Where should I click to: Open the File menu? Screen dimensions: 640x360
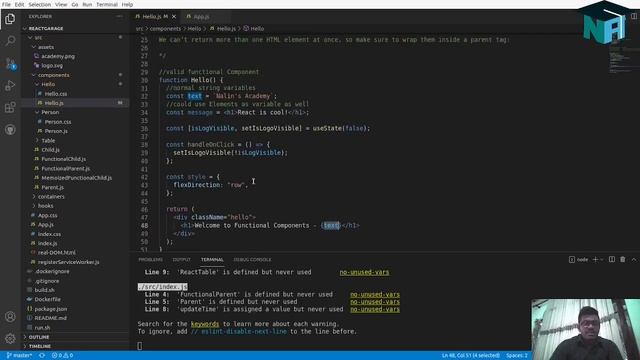6,4
